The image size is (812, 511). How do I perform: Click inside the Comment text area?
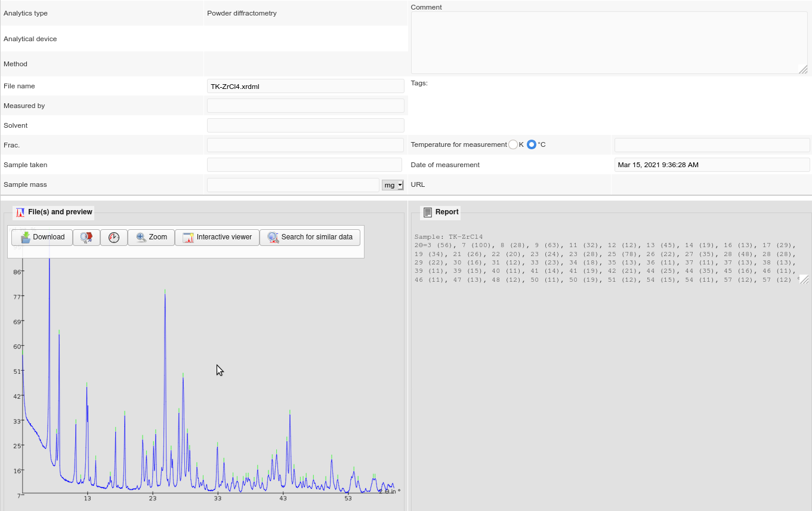pyautogui.click(x=609, y=42)
